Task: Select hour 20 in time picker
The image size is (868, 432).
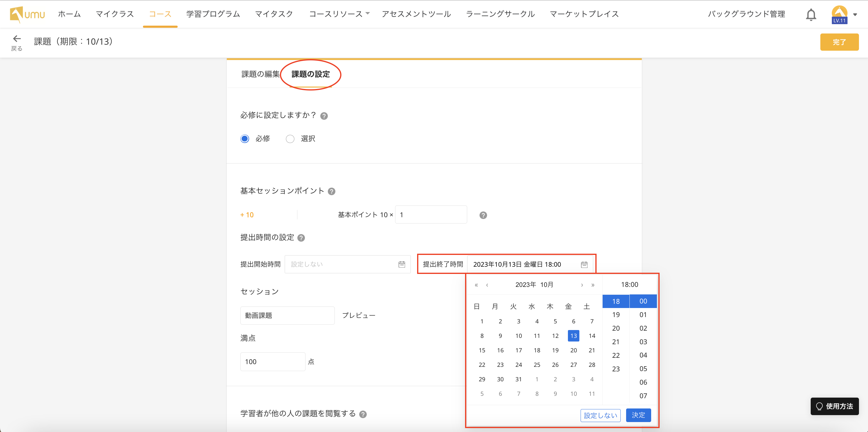Action: pos(616,328)
